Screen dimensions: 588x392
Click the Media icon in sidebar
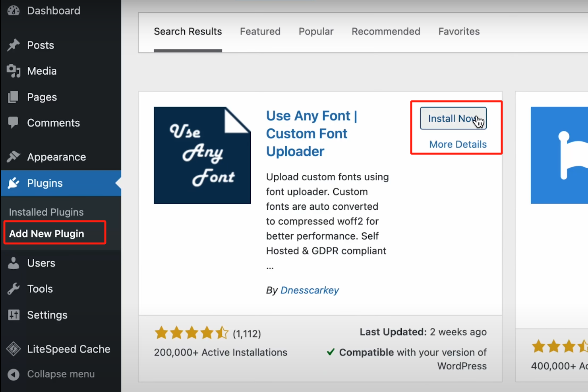(x=14, y=71)
